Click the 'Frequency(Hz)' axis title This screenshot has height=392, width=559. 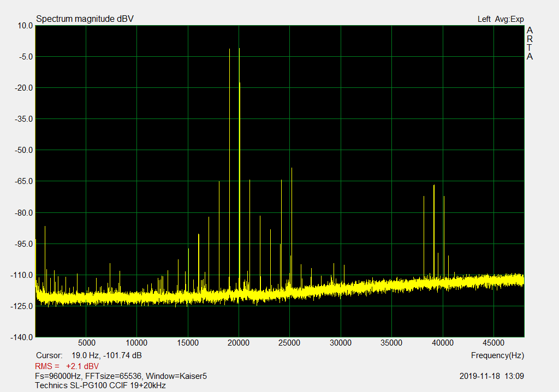(x=497, y=355)
